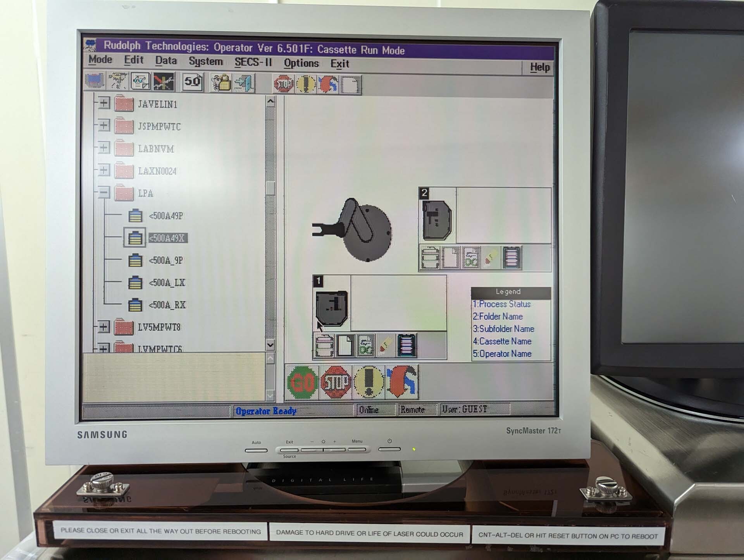
Task: Open the eyeglasses document viewer toolbar icon
Action: pyautogui.click(x=140, y=82)
